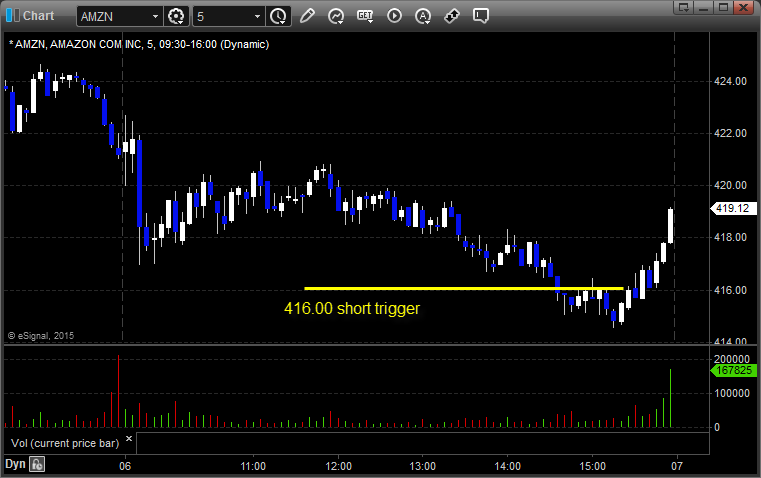Open the GET studies menu
Viewport: 761px width, 478px height.
365,16
